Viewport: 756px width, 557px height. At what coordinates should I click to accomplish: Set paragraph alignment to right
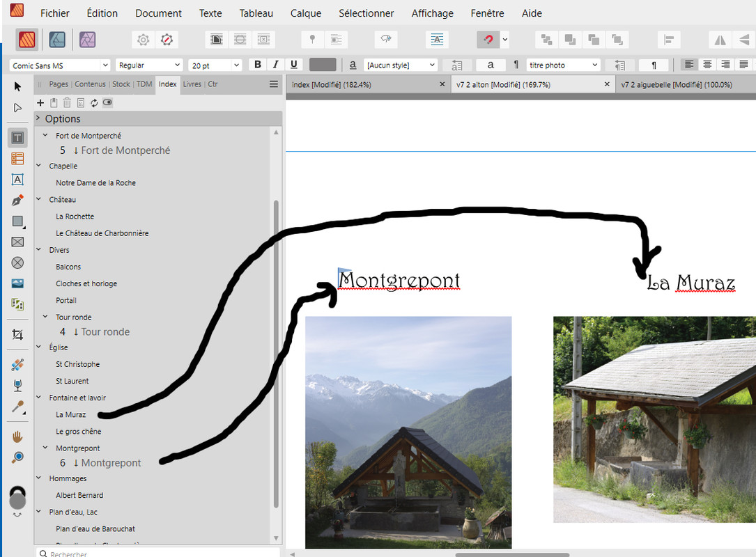[x=725, y=65]
